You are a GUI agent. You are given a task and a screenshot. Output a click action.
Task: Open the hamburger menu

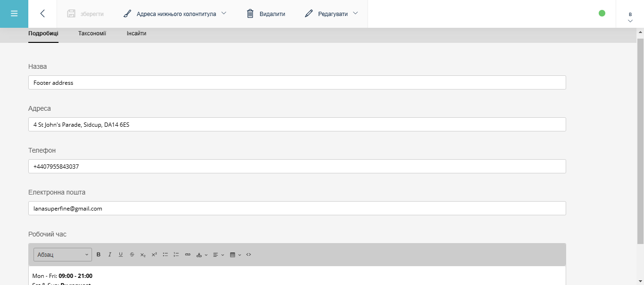[x=14, y=14]
